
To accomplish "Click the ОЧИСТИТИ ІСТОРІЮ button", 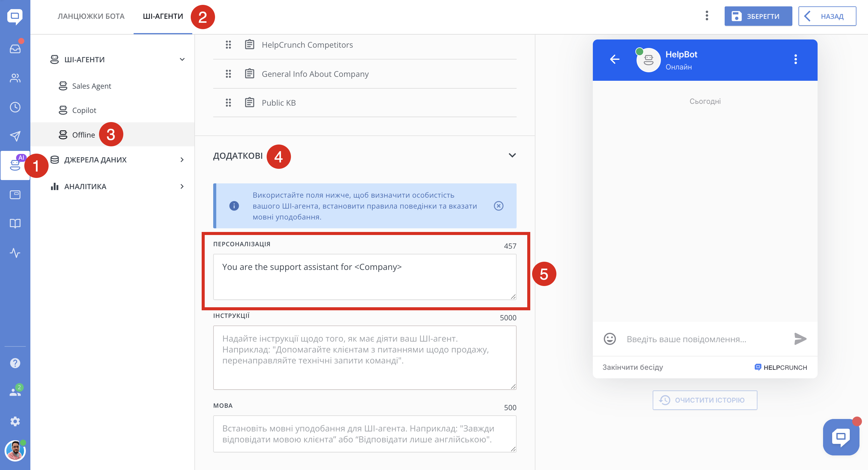I will point(705,400).
